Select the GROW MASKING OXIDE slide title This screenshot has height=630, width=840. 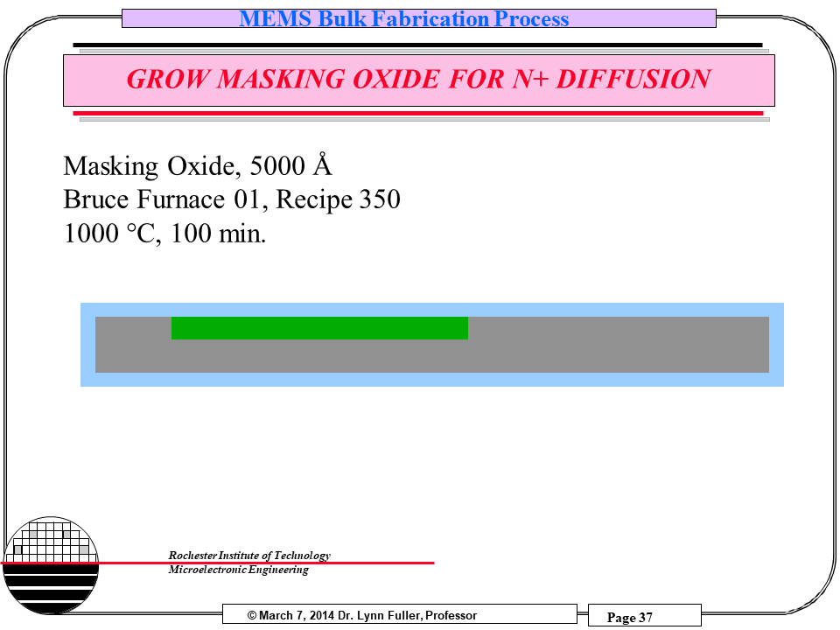point(417,80)
